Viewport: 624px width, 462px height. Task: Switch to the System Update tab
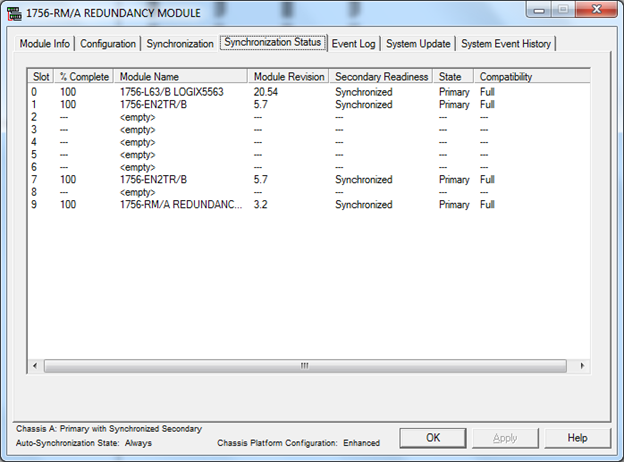(x=418, y=44)
